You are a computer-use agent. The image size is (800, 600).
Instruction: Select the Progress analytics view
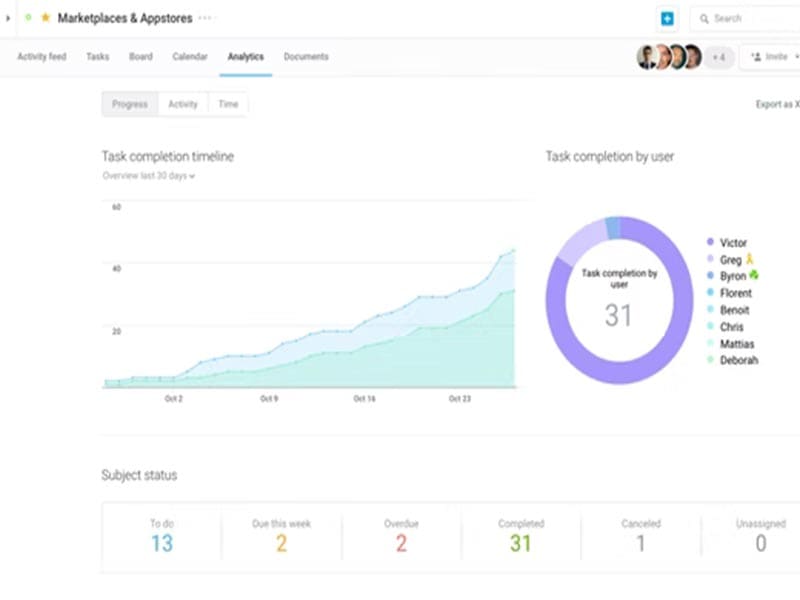[130, 104]
